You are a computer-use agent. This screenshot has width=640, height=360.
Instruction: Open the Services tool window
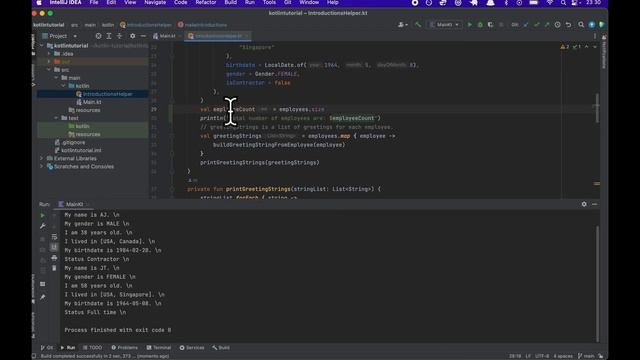[x=192, y=348]
